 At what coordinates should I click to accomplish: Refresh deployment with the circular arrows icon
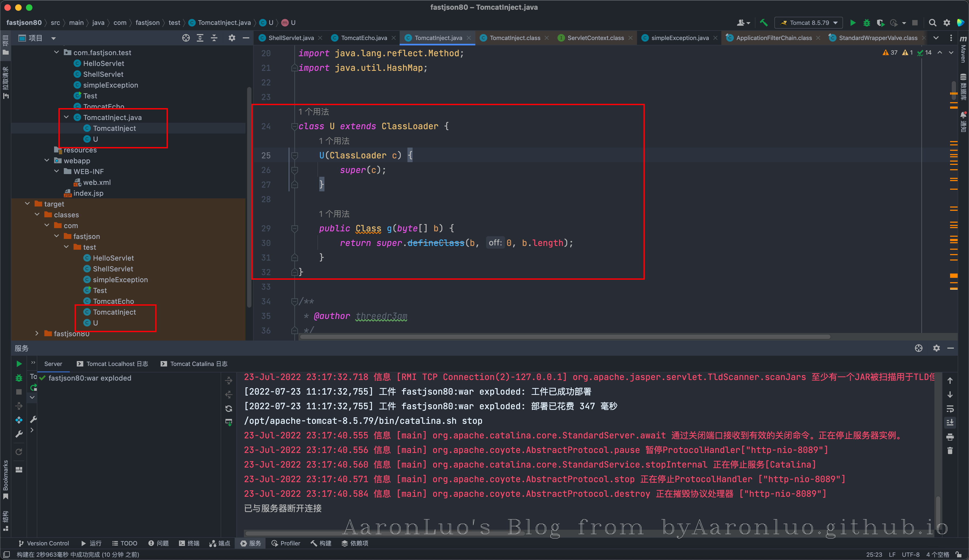[229, 408]
